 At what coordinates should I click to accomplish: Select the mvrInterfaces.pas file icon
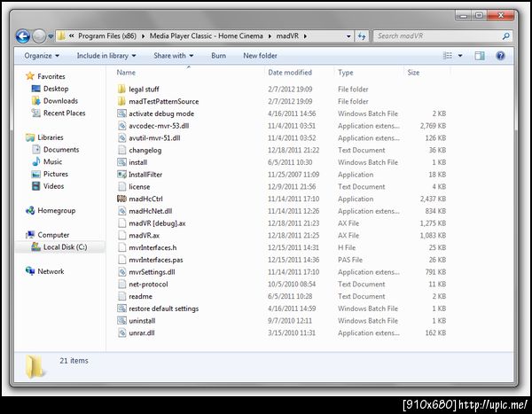tap(121, 260)
